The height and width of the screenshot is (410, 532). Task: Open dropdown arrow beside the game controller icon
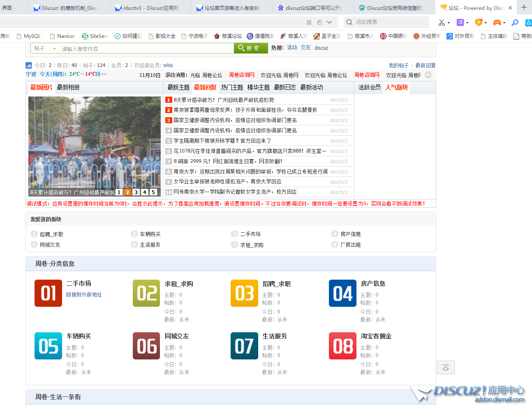(x=504, y=23)
